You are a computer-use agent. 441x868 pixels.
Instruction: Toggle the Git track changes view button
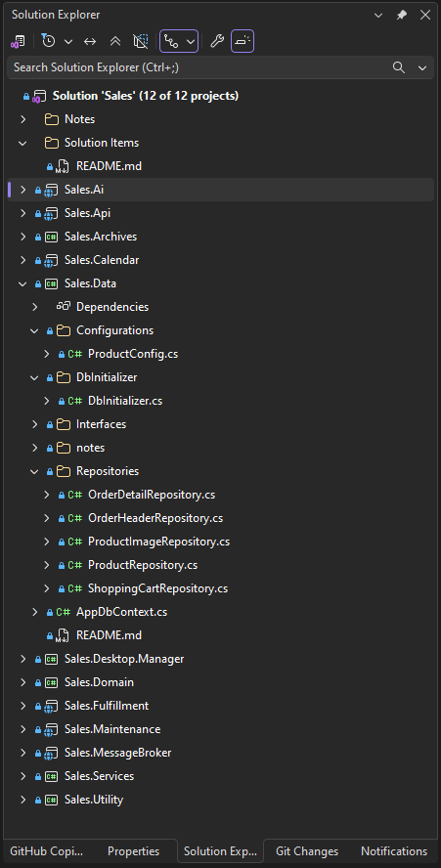coord(179,41)
